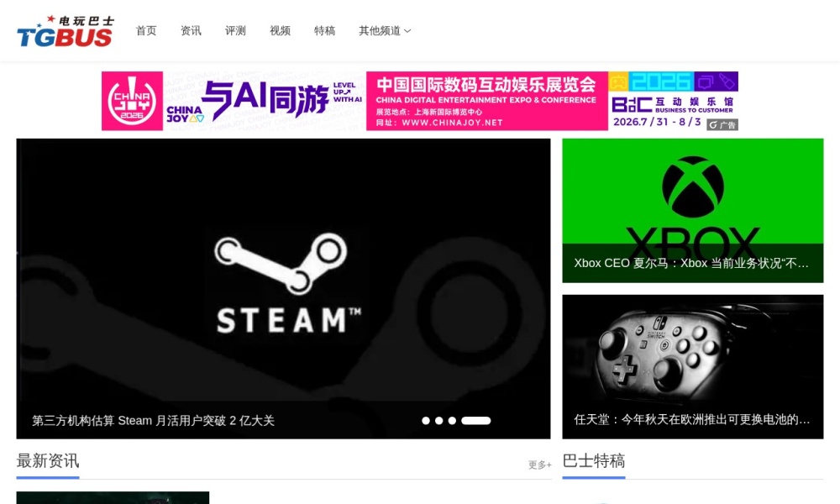840x504 pixels.
Task: Click the 广告 label icon on banner
Action: [x=722, y=125]
